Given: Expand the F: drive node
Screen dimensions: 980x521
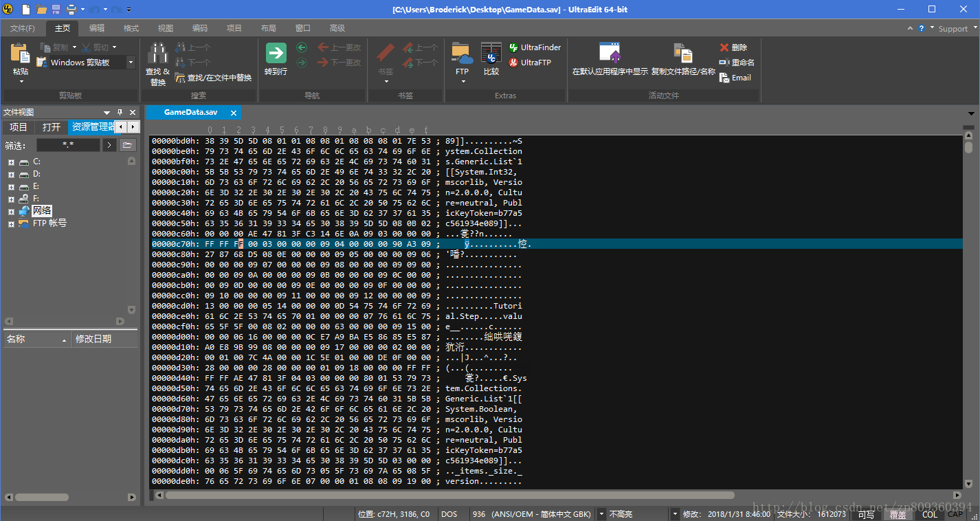Looking at the screenshot, I should tap(11, 199).
